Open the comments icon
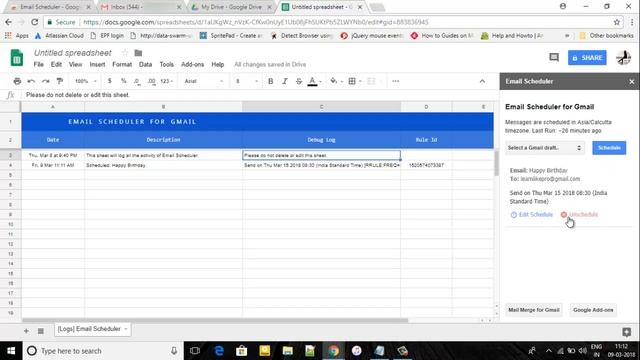 [x=554, y=58]
